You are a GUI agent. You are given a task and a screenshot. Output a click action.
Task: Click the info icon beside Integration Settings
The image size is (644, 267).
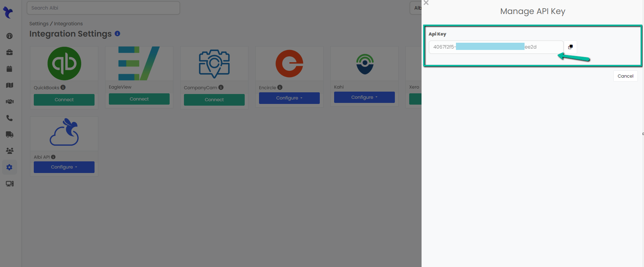117,34
